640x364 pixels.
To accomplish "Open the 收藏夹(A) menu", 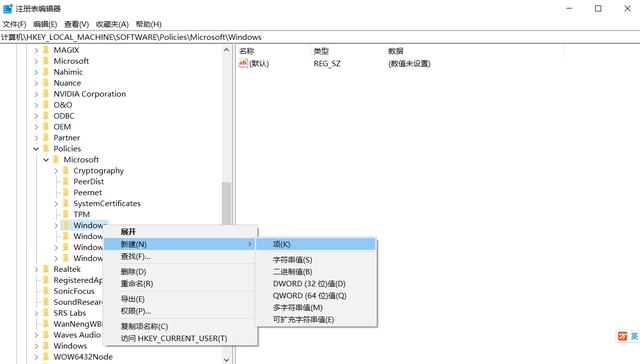I will 112,24.
